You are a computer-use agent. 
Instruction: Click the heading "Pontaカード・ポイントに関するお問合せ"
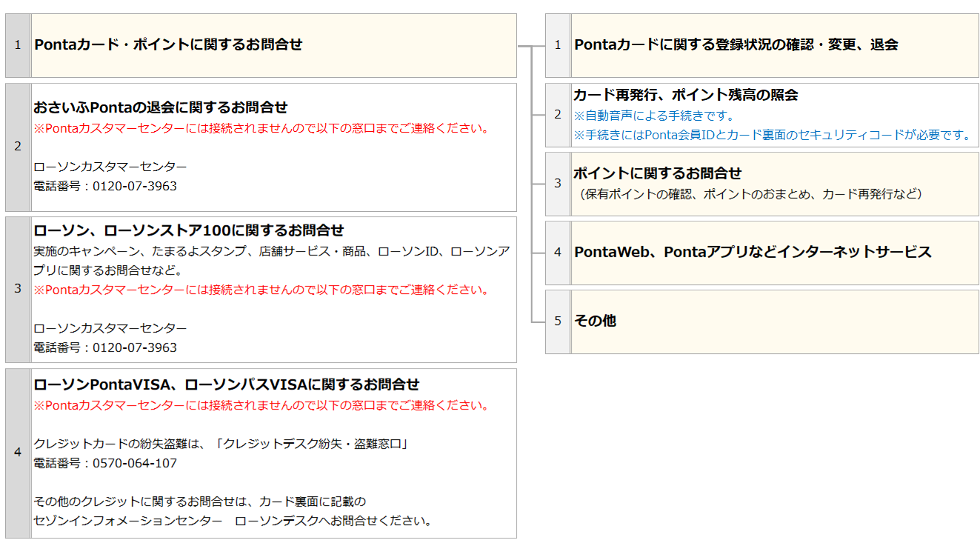[168, 44]
